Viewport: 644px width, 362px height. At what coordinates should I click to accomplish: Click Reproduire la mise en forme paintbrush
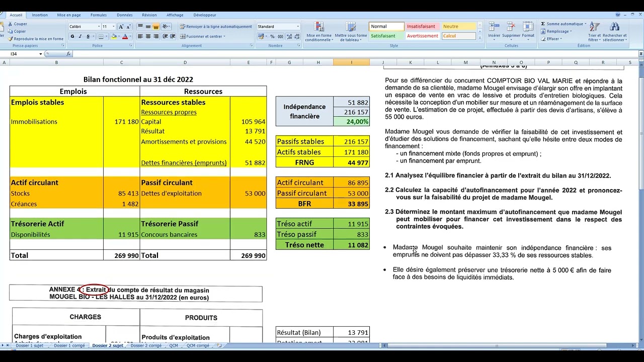[11, 39]
